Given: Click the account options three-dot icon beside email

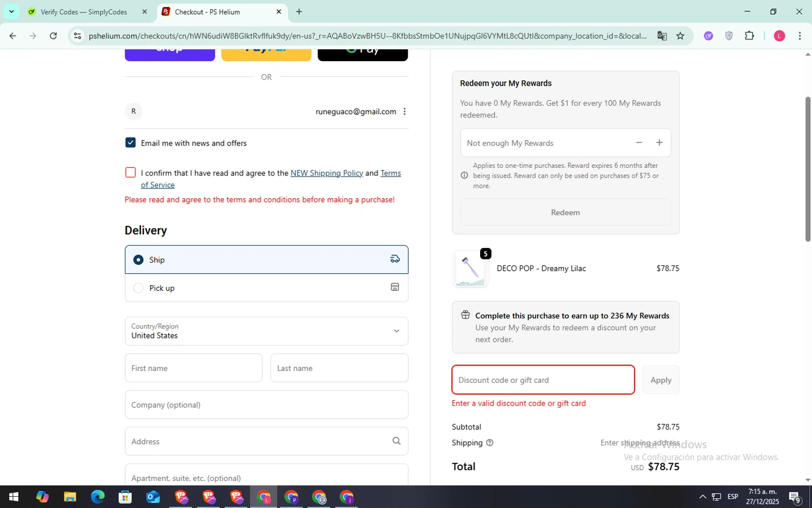Looking at the screenshot, I should point(404,112).
